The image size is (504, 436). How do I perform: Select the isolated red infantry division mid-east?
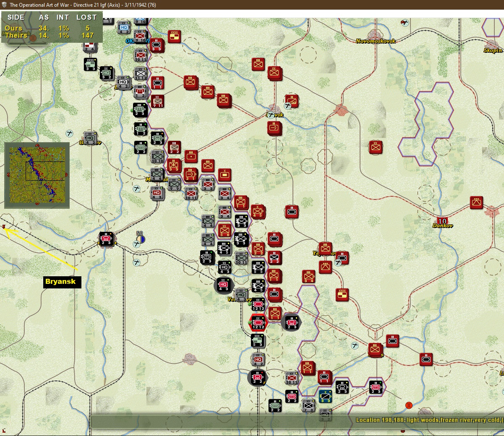click(376, 147)
